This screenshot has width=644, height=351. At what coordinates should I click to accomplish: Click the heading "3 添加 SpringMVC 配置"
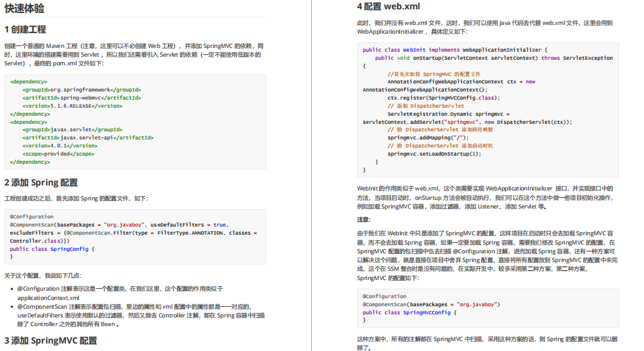[x=50, y=340]
